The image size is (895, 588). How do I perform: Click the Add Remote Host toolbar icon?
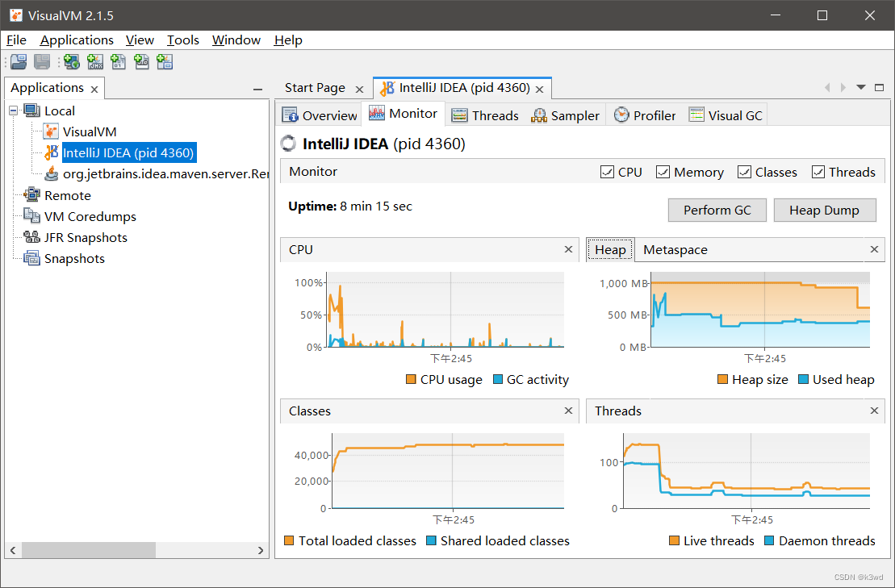click(72, 61)
